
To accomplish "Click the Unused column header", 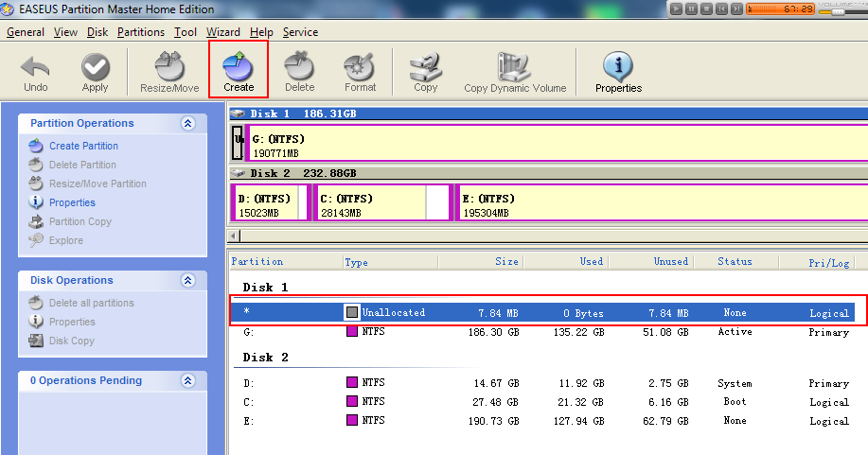I will click(651, 262).
